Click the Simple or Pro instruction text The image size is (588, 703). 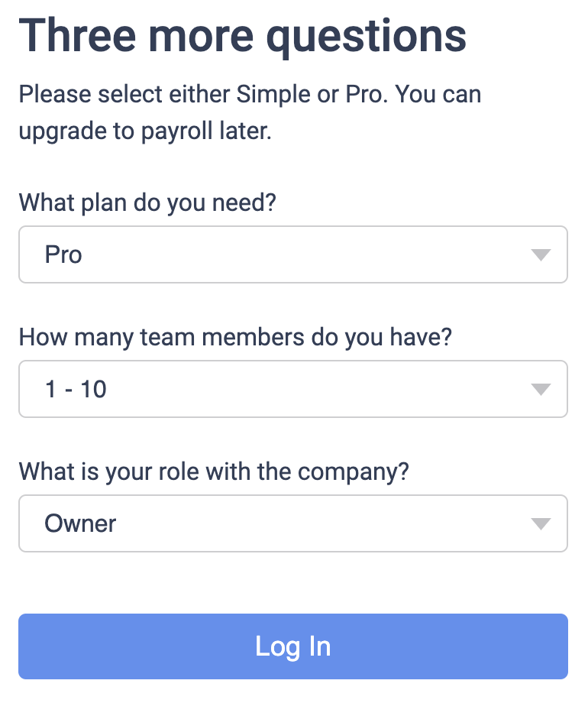(x=250, y=96)
